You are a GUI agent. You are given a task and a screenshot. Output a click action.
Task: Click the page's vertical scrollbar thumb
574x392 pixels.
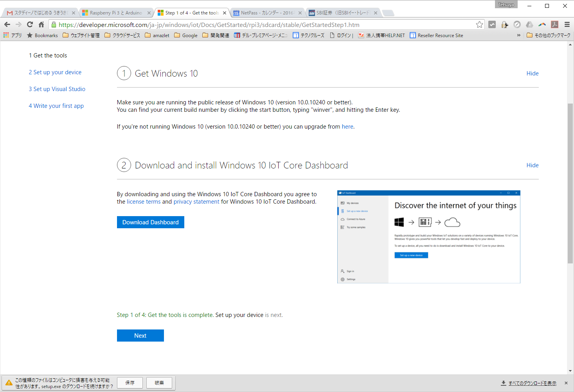tap(570, 184)
